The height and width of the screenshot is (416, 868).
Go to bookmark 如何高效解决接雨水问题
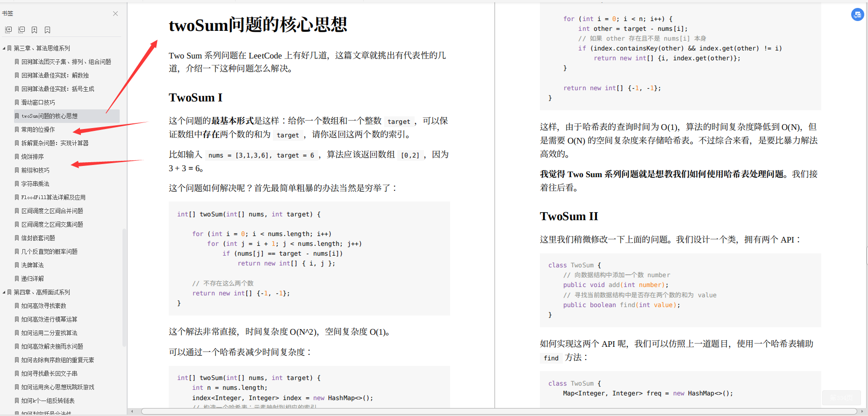[x=52, y=346]
